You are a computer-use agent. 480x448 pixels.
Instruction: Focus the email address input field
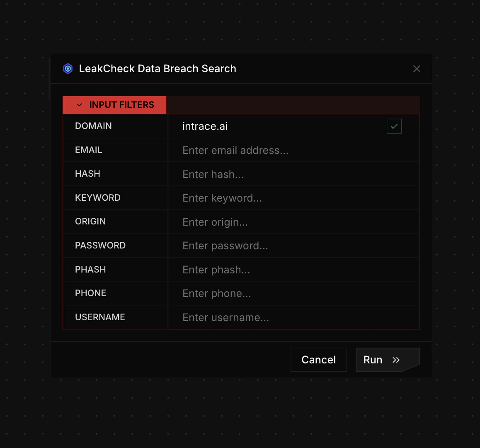293,150
